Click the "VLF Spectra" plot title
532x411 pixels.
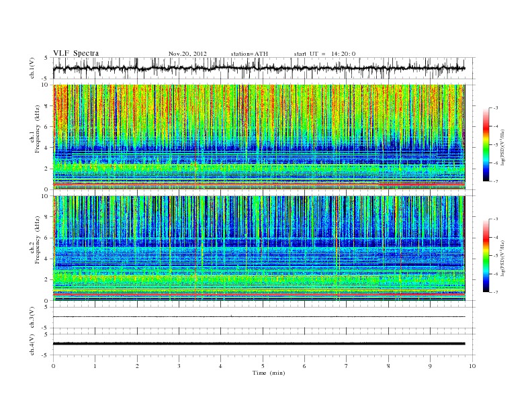coord(76,53)
